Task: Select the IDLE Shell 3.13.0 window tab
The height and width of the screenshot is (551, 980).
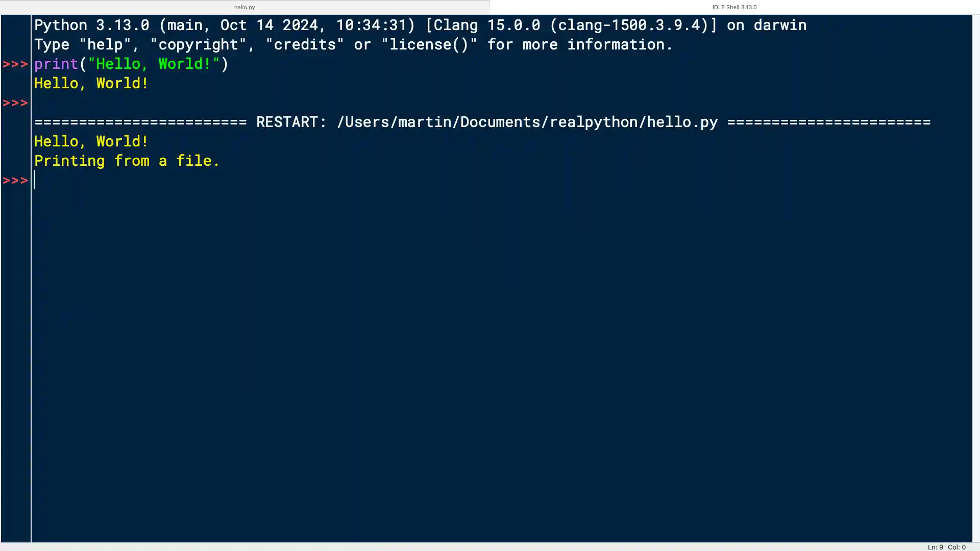Action: [733, 7]
